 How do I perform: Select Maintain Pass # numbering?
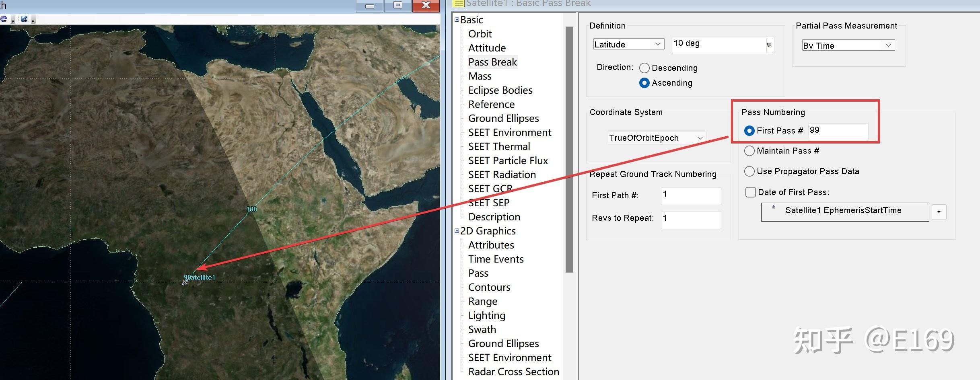(749, 151)
